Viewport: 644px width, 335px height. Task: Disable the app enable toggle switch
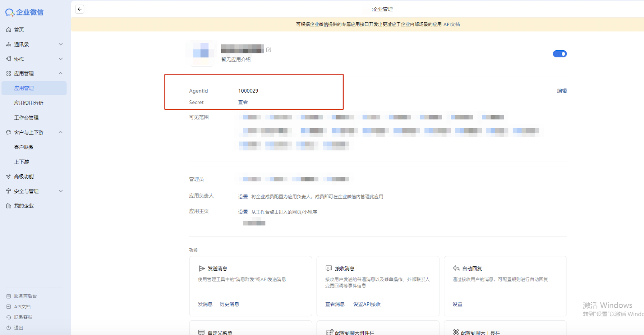click(x=559, y=54)
